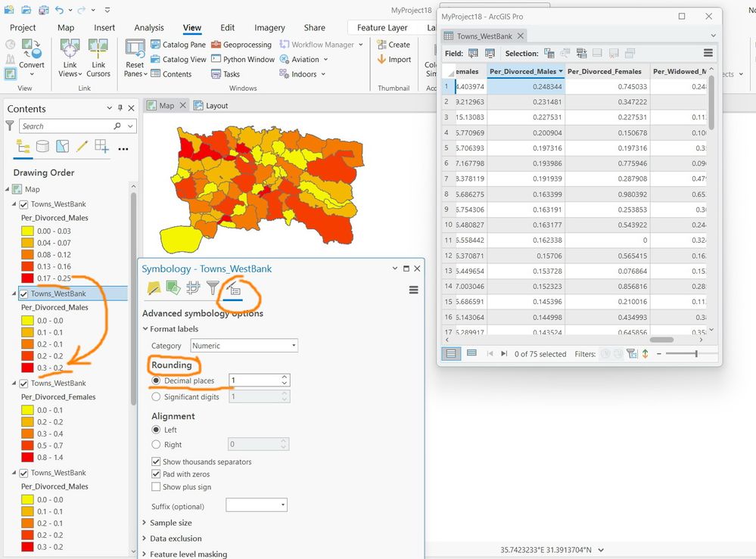This screenshot has height=559, width=756.
Task: Open the Catalog Pane
Action: coord(178,45)
